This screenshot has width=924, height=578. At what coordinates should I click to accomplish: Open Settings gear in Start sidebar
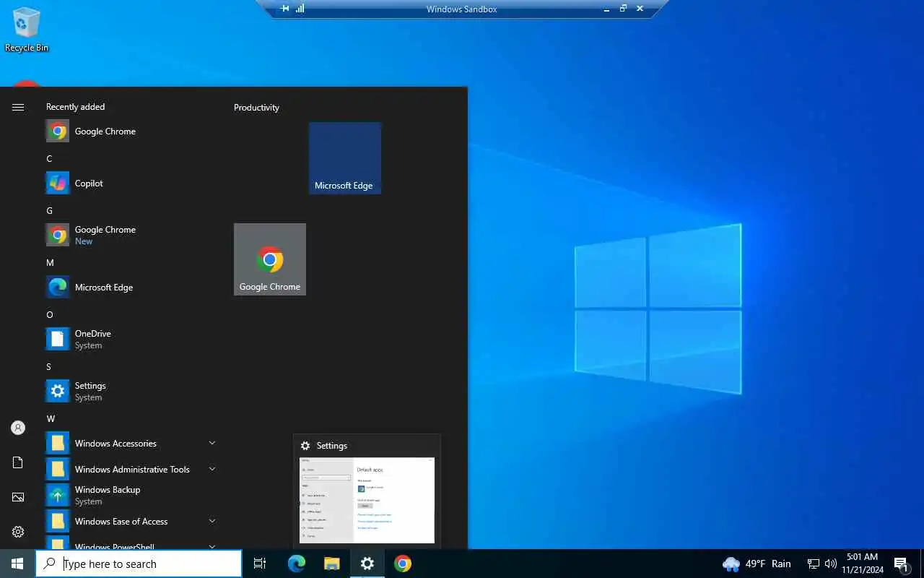point(18,532)
